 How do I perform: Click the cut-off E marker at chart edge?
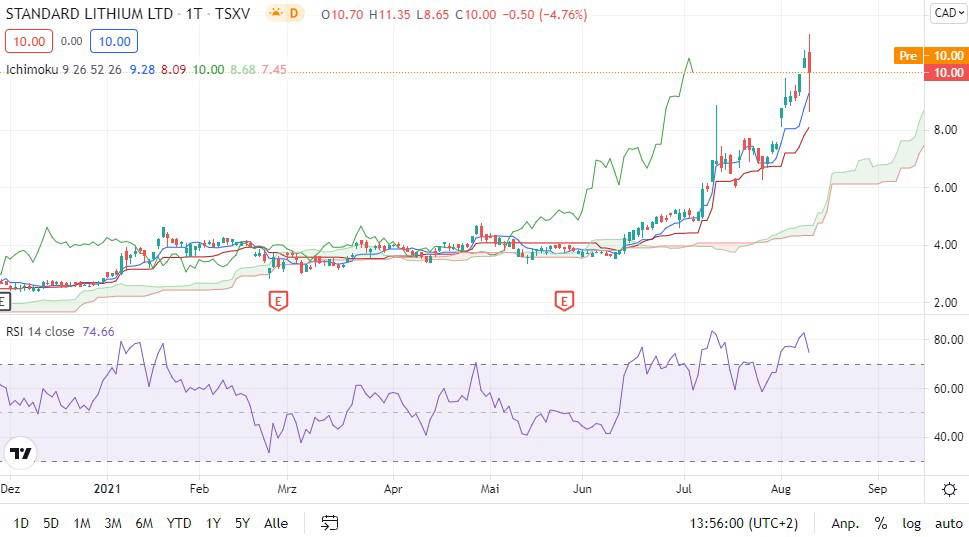5,302
